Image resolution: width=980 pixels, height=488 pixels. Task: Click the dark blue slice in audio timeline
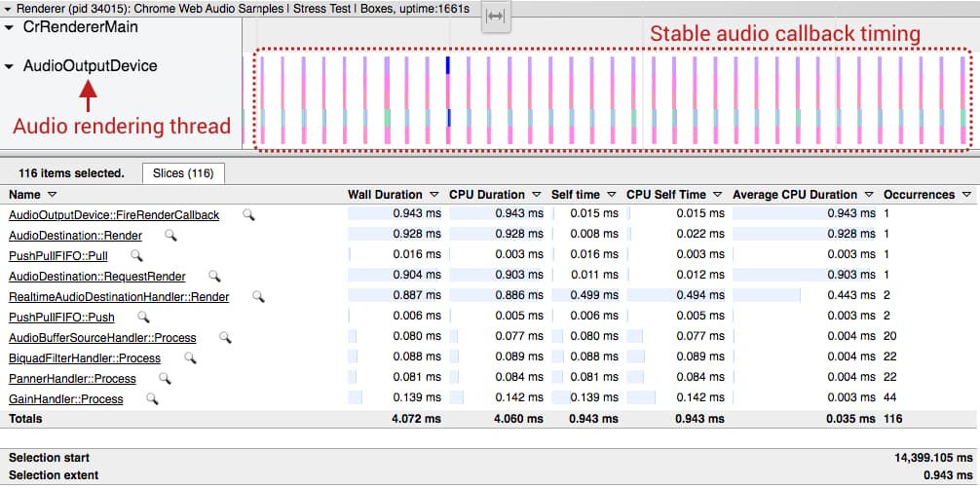point(447,65)
